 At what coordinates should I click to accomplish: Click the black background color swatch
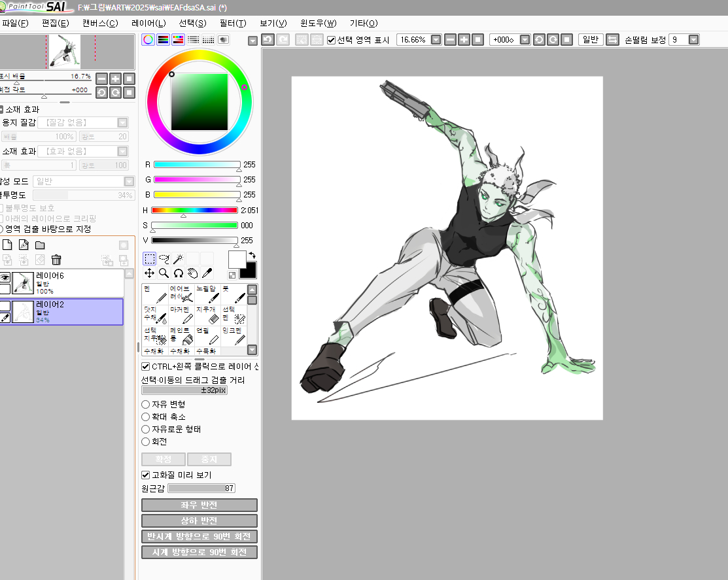coord(250,271)
